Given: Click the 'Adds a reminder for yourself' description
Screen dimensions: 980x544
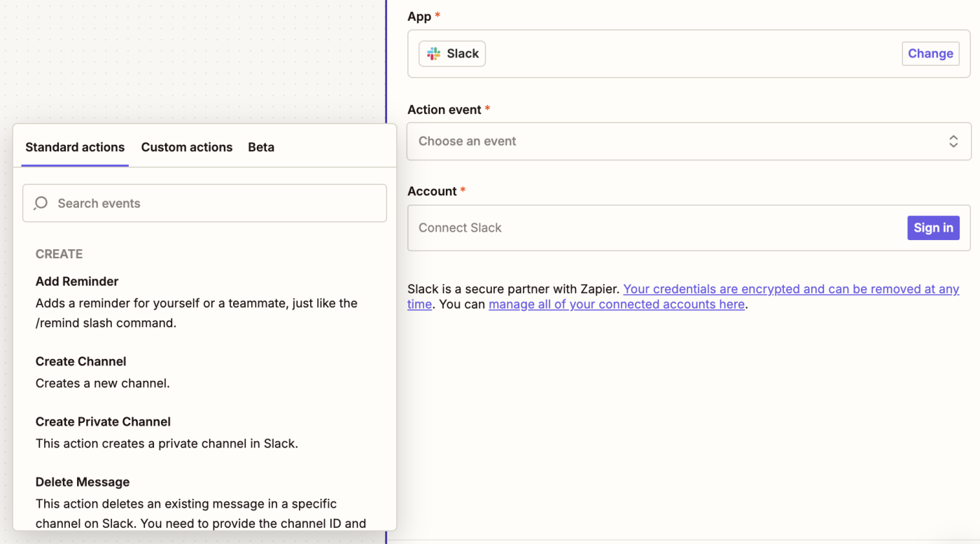Looking at the screenshot, I should pos(197,313).
